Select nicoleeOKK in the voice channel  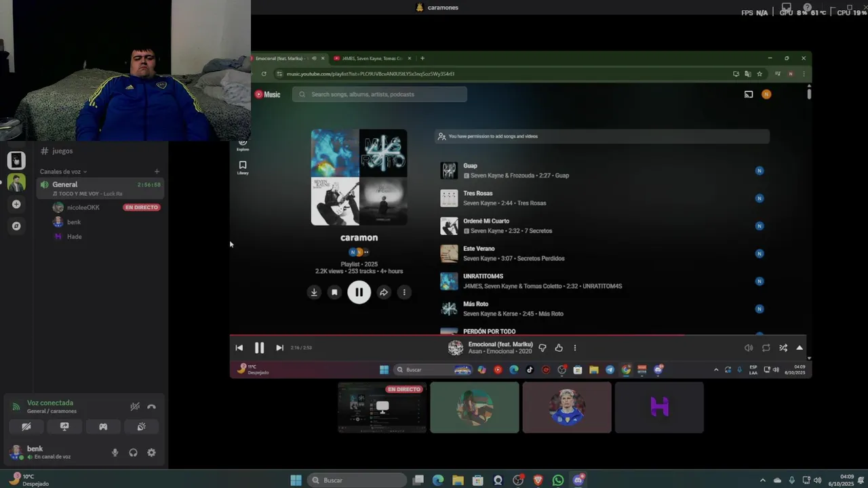[83, 207]
